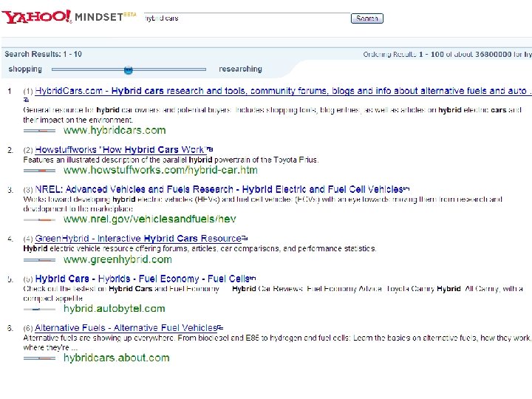Click relevance bar next to hybrid.autobytel.com
The height and width of the screenshot is (399, 532).
pyautogui.click(x=39, y=309)
